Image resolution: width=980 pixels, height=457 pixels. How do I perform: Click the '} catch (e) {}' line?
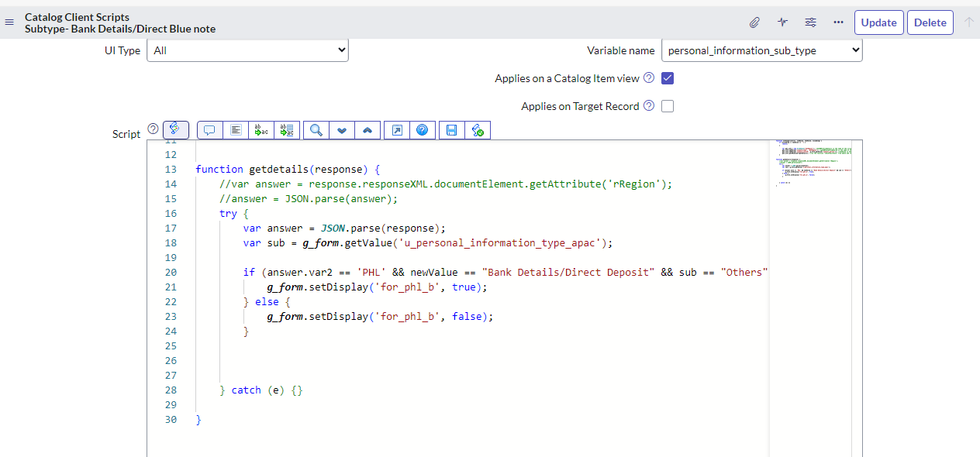click(x=261, y=390)
